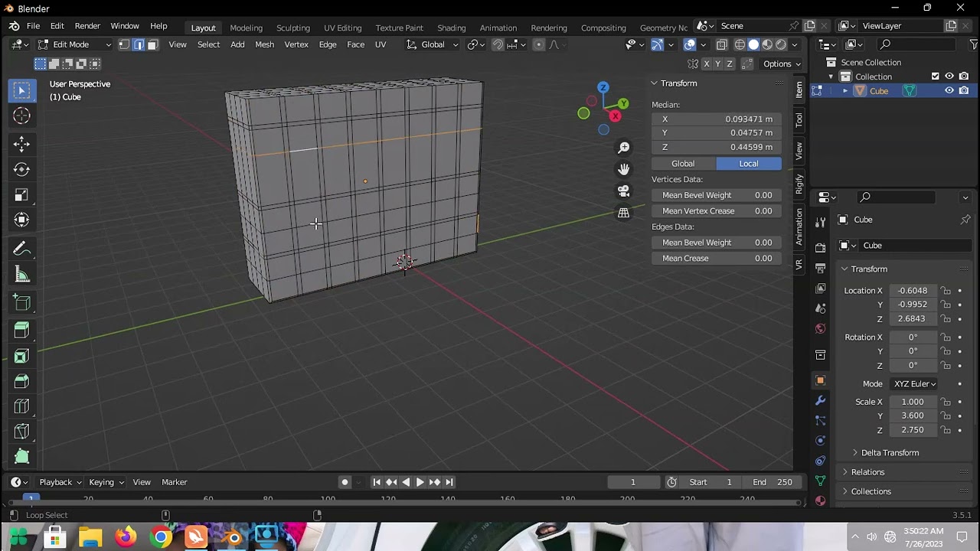Expand the Collections panel

(x=871, y=491)
